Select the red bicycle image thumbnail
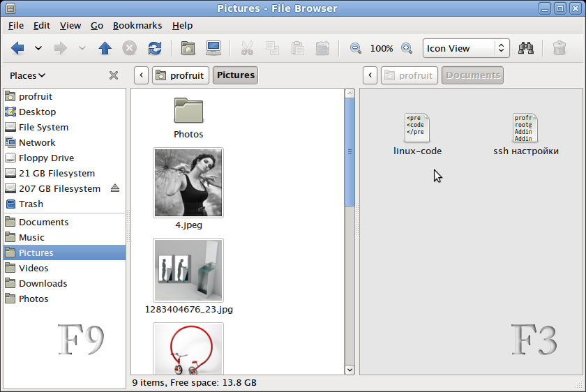The height and width of the screenshot is (392, 586). point(188,349)
